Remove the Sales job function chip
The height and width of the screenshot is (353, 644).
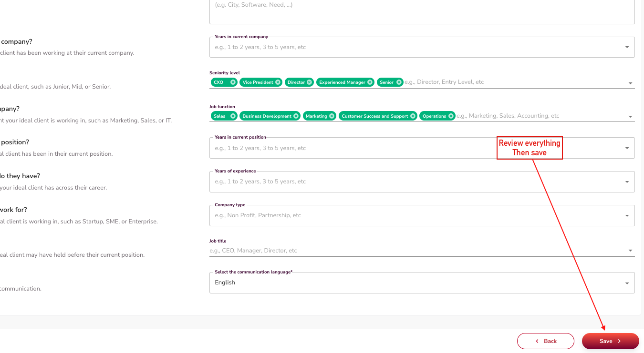click(233, 116)
